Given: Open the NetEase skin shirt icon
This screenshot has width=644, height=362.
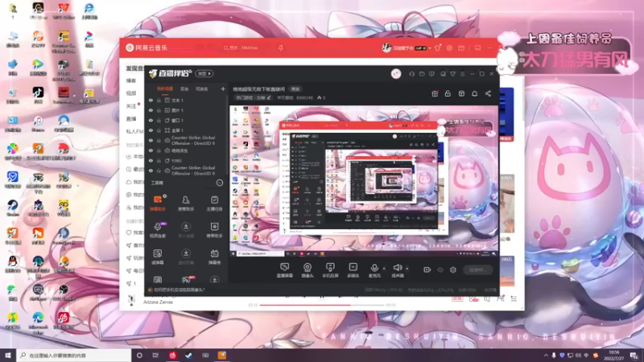Looking at the screenshot, I should pos(438,48).
